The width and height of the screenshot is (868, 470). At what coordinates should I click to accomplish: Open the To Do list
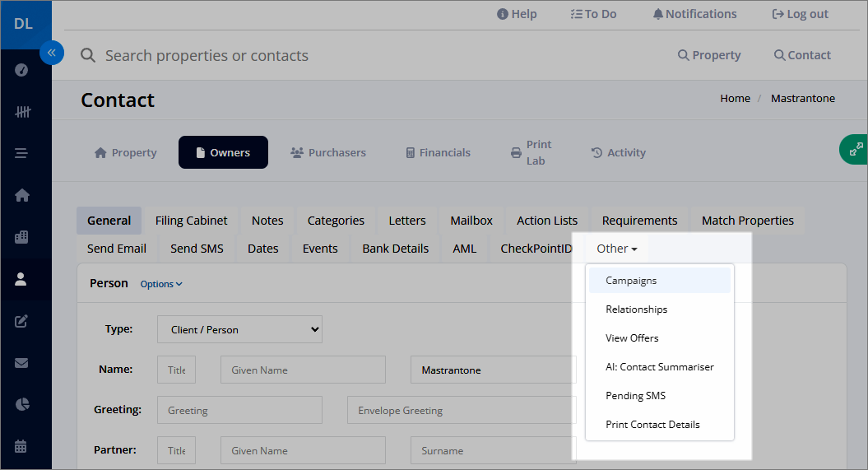pyautogui.click(x=593, y=14)
